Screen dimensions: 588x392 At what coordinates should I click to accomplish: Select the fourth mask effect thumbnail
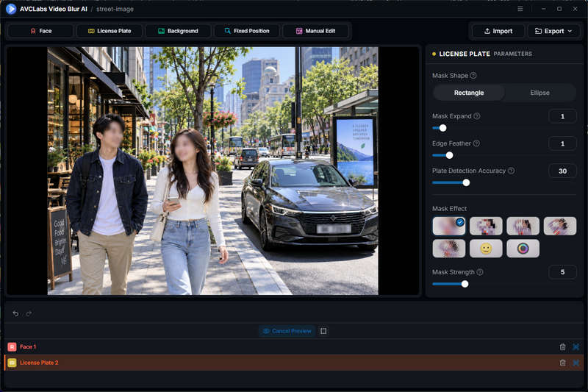pyautogui.click(x=560, y=227)
